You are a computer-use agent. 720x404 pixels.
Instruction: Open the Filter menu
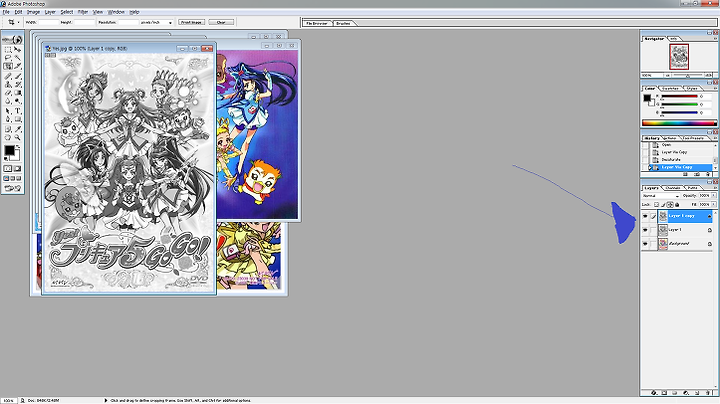83,12
